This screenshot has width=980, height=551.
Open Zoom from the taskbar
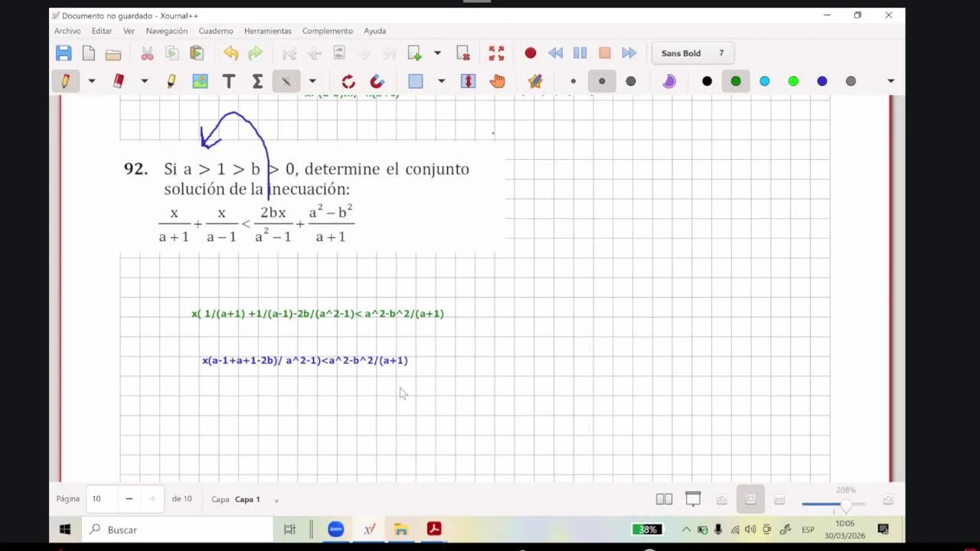(336, 530)
